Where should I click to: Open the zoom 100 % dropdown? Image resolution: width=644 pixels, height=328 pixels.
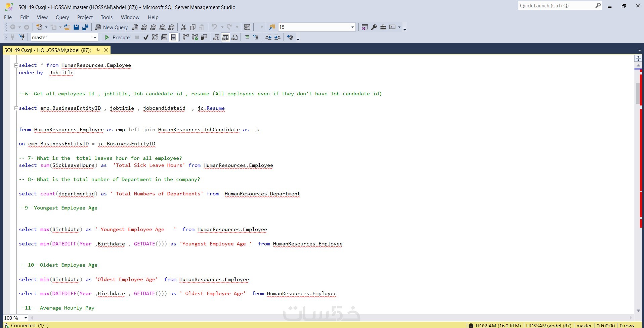point(26,318)
